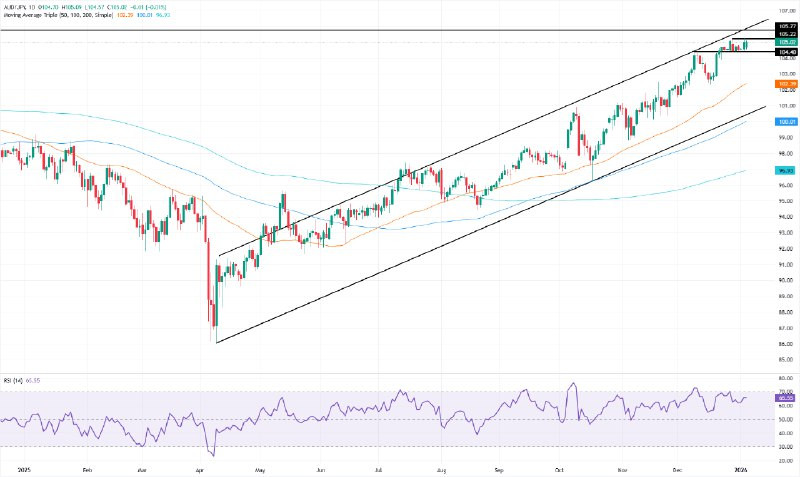Click the Oct label on time axis
The width and height of the screenshot is (800, 477).
coord(561,468)
